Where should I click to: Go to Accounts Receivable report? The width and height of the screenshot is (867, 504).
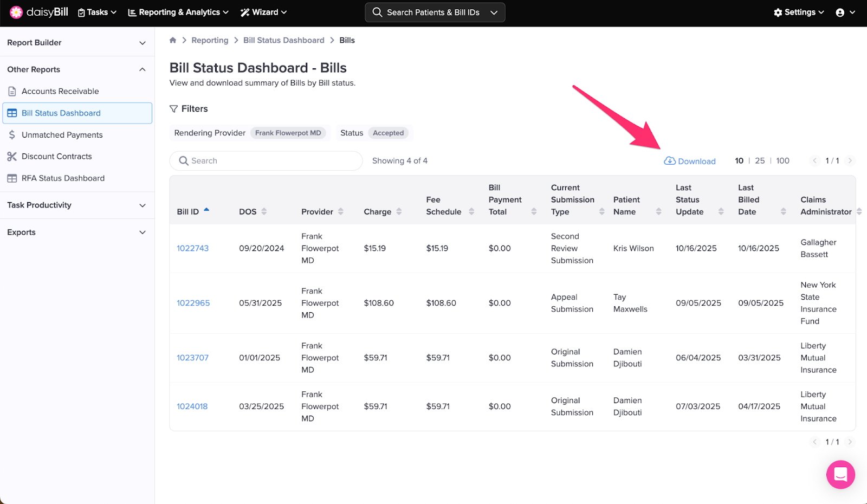(60, 92)
